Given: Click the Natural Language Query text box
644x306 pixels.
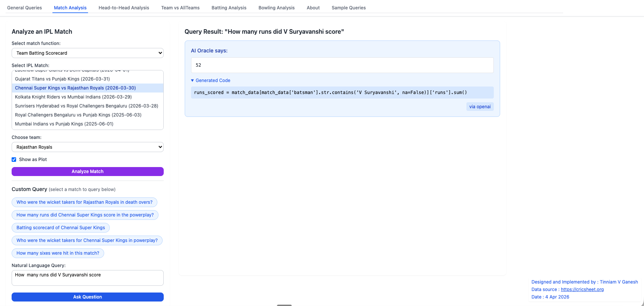Looking at the screenshot, I should pos(87,278).
